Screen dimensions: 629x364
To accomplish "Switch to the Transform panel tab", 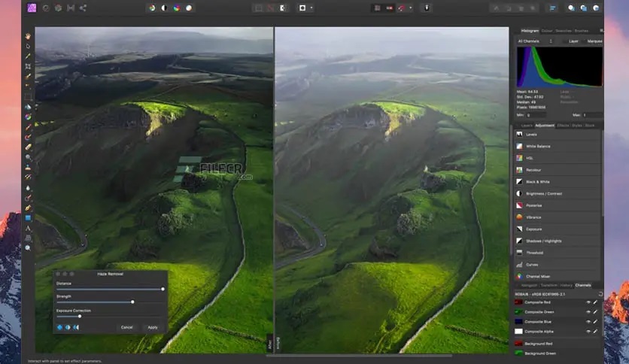I will (548, 286).
